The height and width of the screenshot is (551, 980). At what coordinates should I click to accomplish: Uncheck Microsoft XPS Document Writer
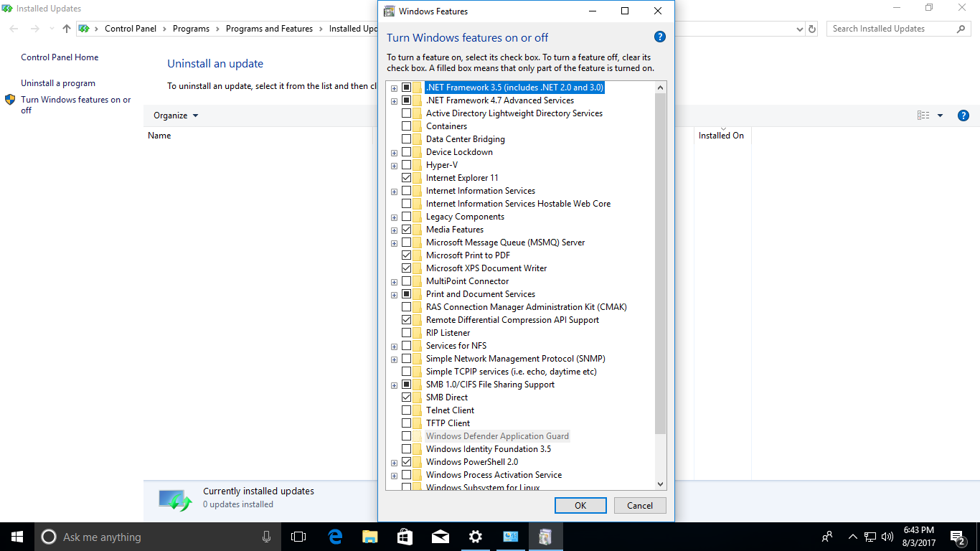(407, 268)
